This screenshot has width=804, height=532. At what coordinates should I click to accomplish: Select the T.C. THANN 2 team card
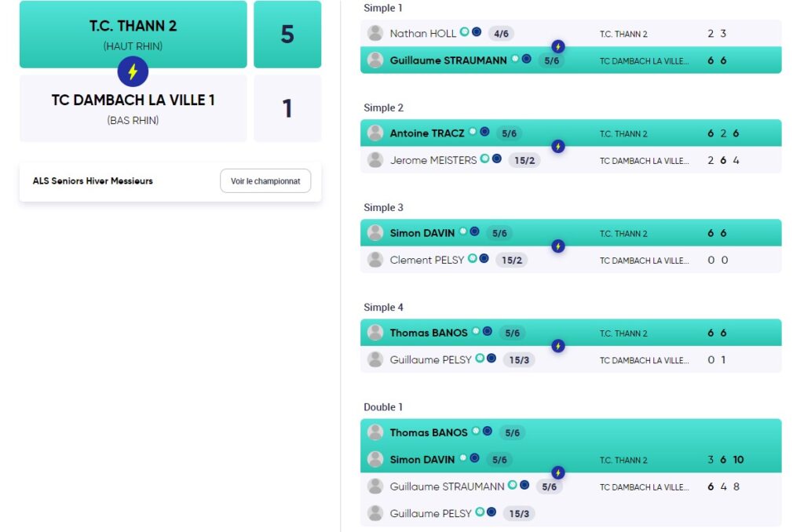pyautogui.click(x=133, y=35)
